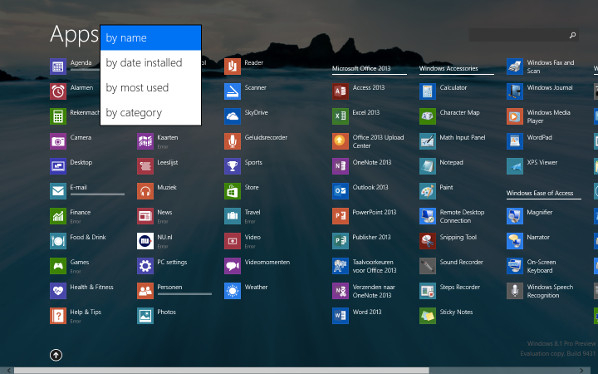Viewport: 598px width, 374px height.
Task: Open the Scanner app label
Action: [255, 88]
